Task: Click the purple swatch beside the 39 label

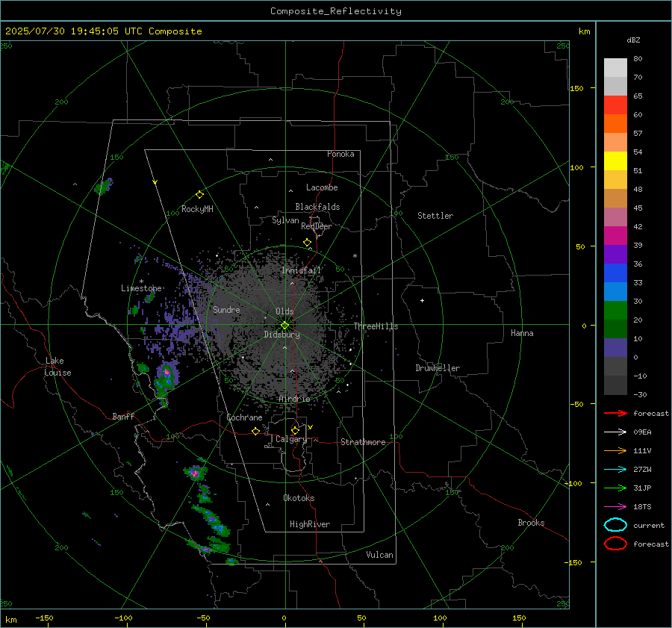Action: 615,255
